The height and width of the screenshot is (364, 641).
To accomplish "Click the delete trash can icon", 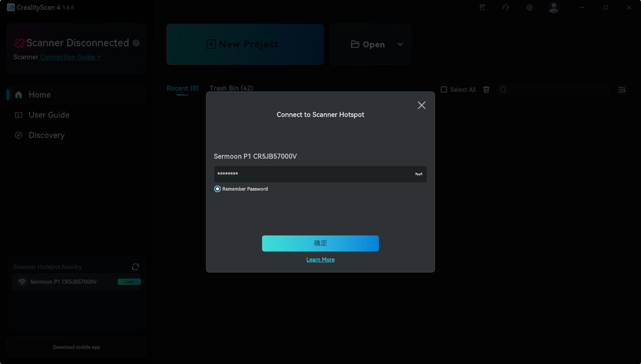I will click(486, 89).
